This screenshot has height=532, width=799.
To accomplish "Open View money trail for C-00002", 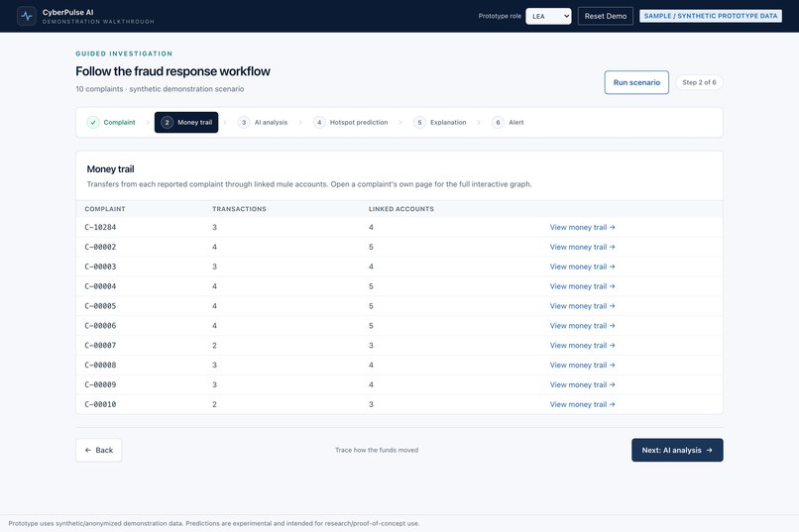I will tap(583, 247).
